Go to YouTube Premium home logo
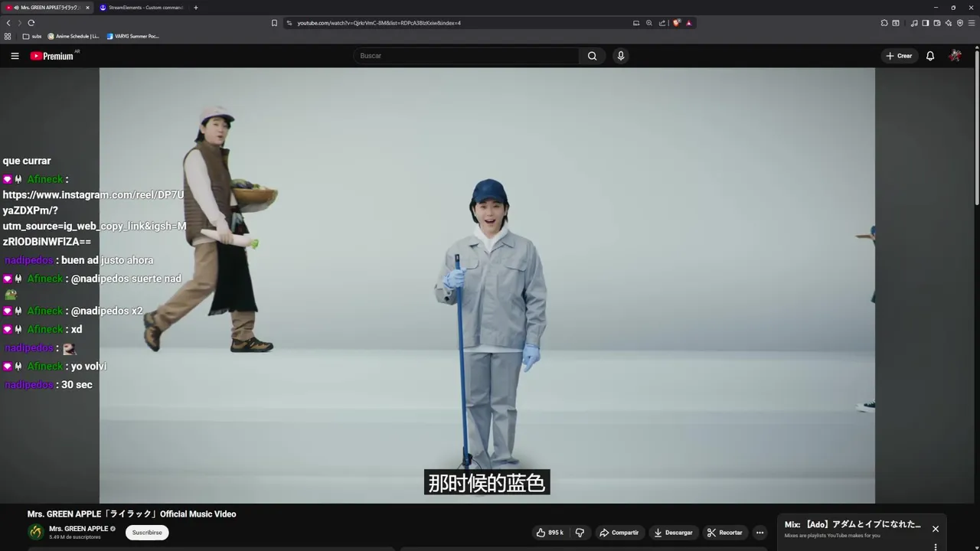Viewport: 980px width, 551px height. point(54,56)
